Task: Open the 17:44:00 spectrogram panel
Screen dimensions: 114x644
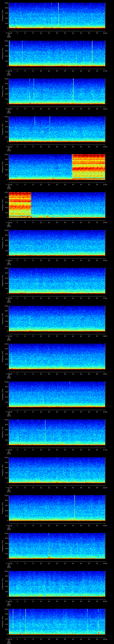Action: click(x=57, y=584)
